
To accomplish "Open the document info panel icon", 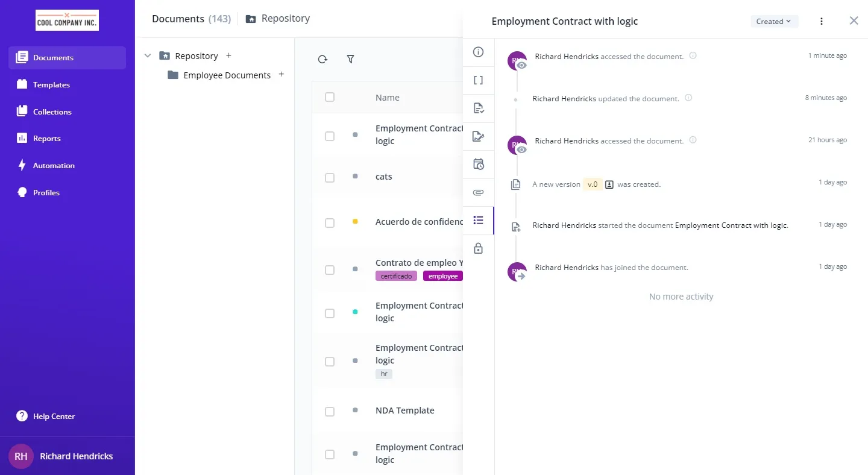I will coord(479,52).
